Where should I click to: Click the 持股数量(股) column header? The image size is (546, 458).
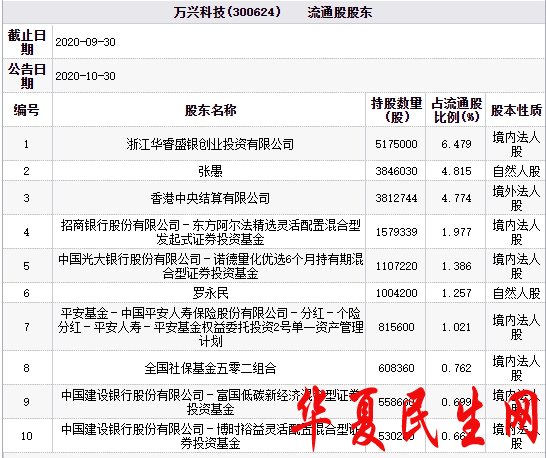pos(396,110)
